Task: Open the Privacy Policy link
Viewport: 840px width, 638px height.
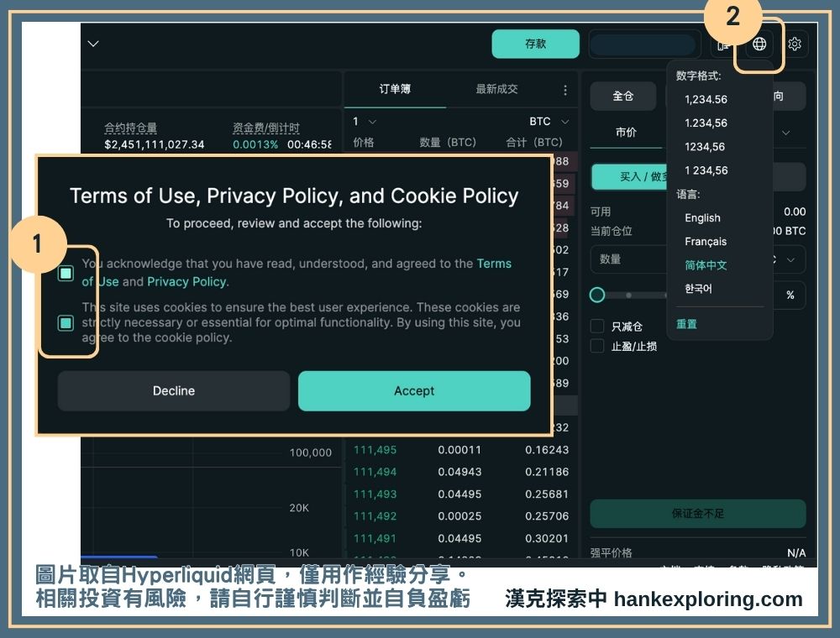Action: [x=187, y=282]
